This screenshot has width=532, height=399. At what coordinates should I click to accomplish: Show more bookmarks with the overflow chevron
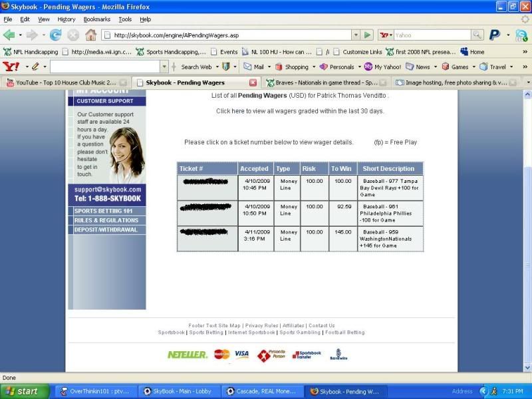tap(525, 52)
